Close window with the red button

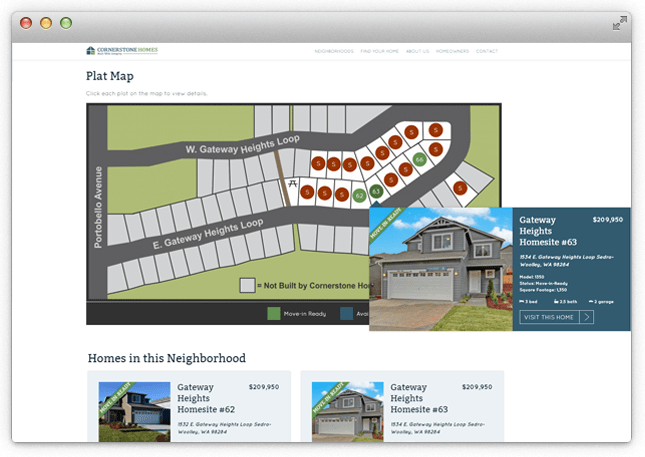click(26, 23)
